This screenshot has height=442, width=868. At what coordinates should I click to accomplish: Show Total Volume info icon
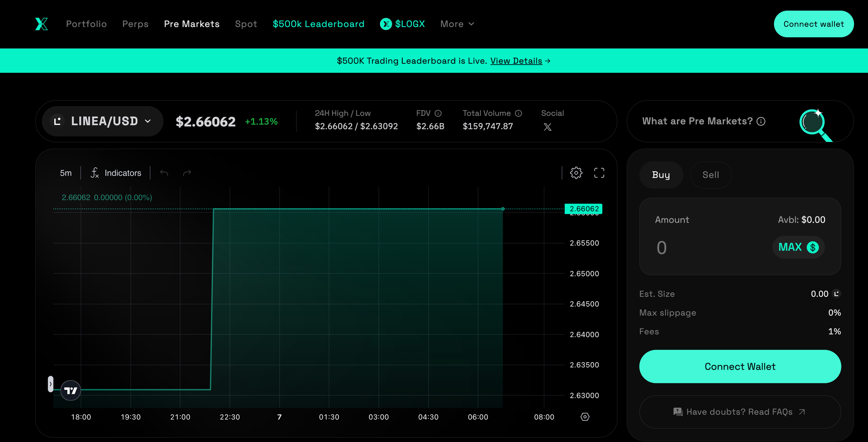[x=518, y=113]
